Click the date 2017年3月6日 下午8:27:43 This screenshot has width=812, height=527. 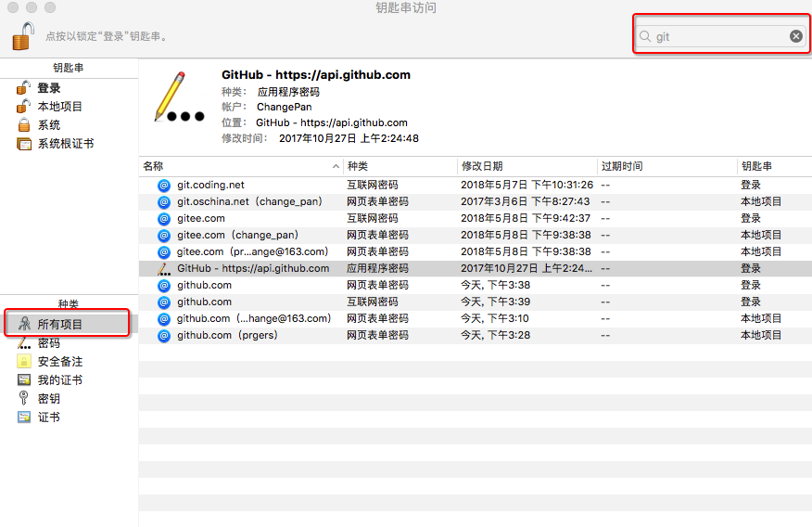(525, 201)
